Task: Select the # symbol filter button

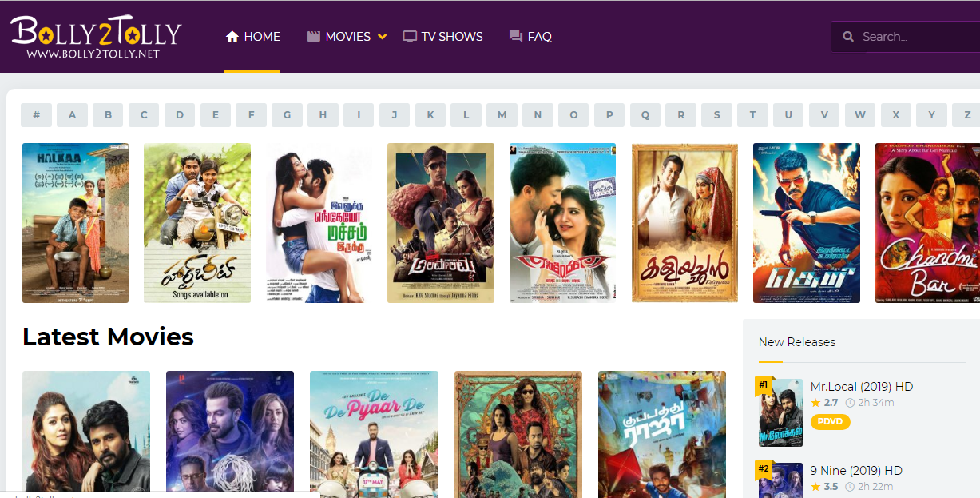Action: coord(37,115)
